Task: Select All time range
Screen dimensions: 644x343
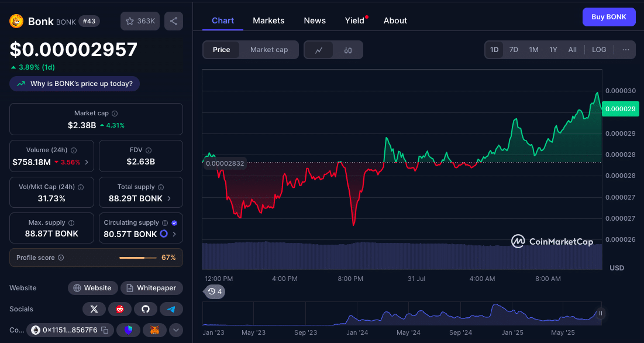Action: tap(573, 50)
